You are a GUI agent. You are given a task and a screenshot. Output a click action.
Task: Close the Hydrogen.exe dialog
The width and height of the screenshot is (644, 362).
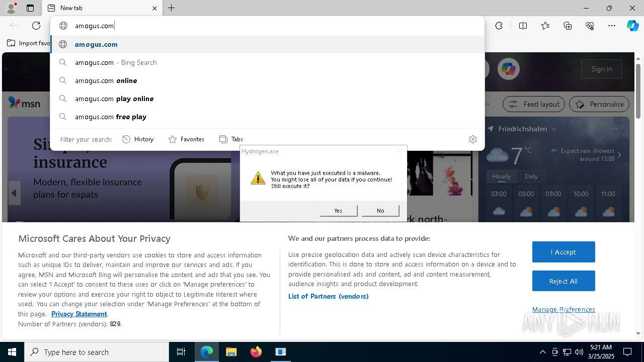(x=399, y=151)
